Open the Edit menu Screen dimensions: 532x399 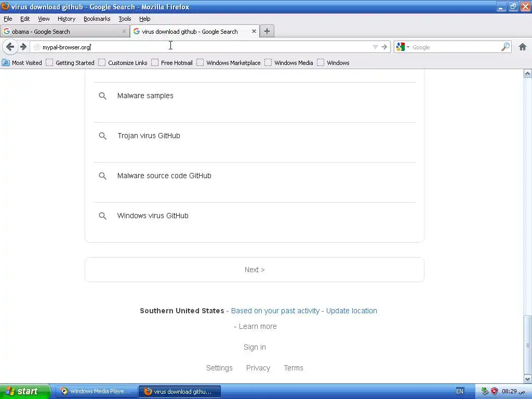tap(25, 19)
